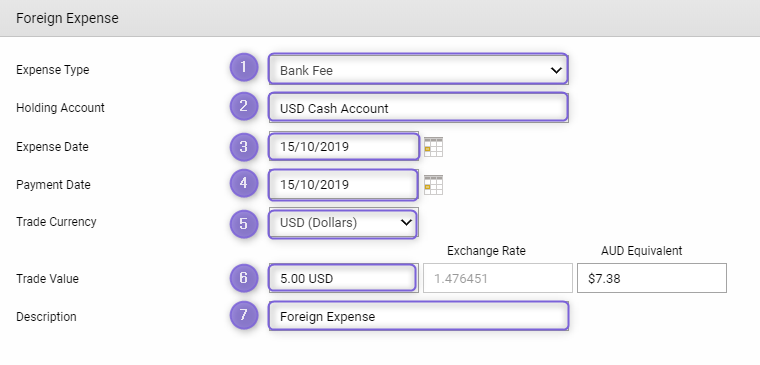Open the calendar picker for Payment Date

pos(433,185)
